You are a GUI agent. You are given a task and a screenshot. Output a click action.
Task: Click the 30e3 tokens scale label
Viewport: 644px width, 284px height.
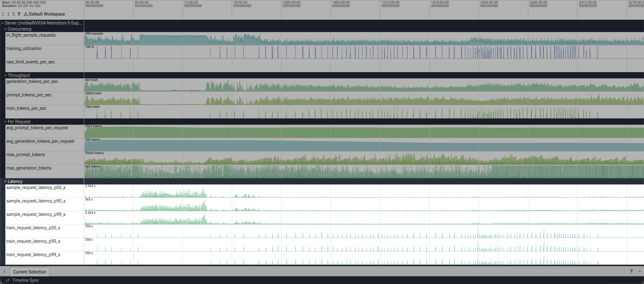click(94, 126)
